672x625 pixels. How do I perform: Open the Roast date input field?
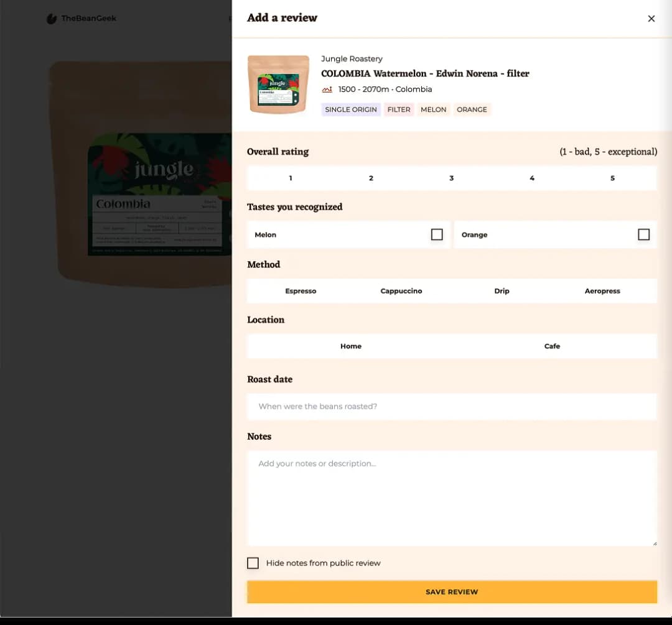pyautogui.click(x=452, y=406)
